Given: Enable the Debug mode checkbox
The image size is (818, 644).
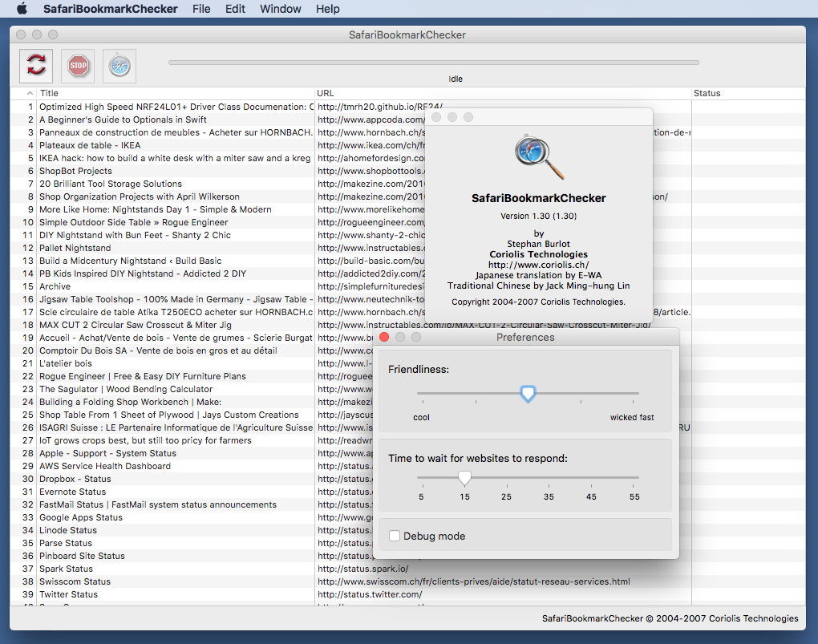Looking at the screenshot, I should [395, 536].
